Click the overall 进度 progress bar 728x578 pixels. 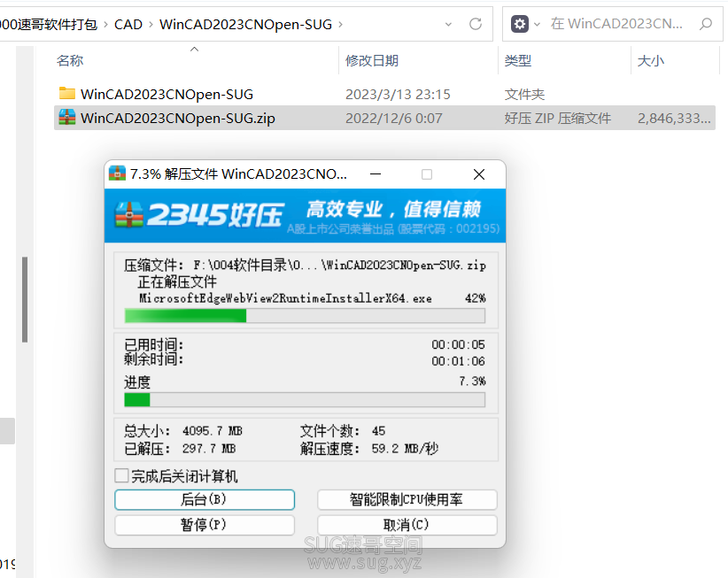pyautogui.click(x=305, y=400)
